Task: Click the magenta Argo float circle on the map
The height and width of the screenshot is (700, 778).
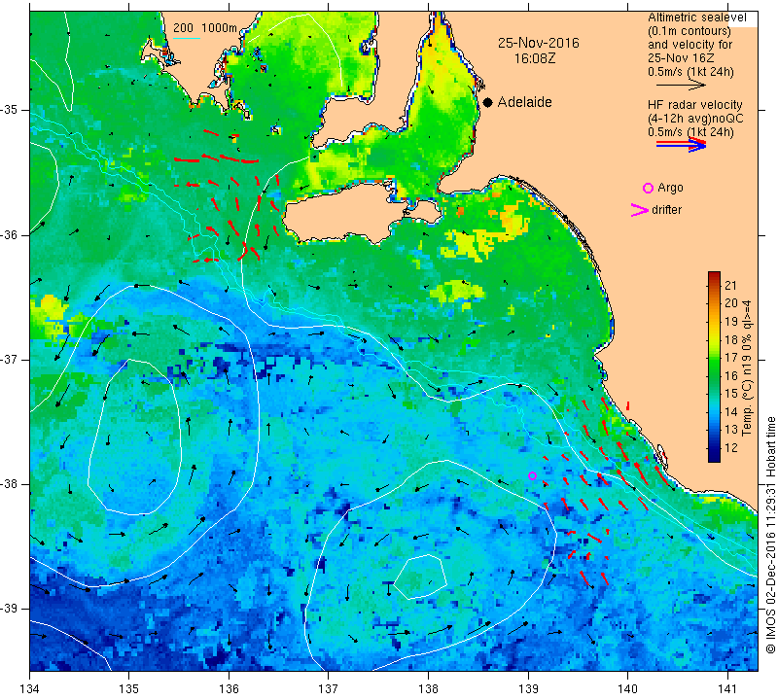Action: 532,475
